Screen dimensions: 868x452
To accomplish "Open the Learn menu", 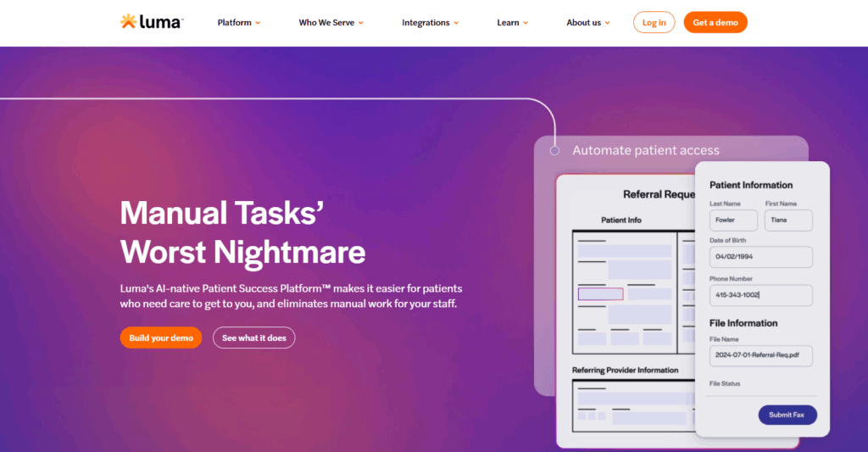I will tap(512, 23).
